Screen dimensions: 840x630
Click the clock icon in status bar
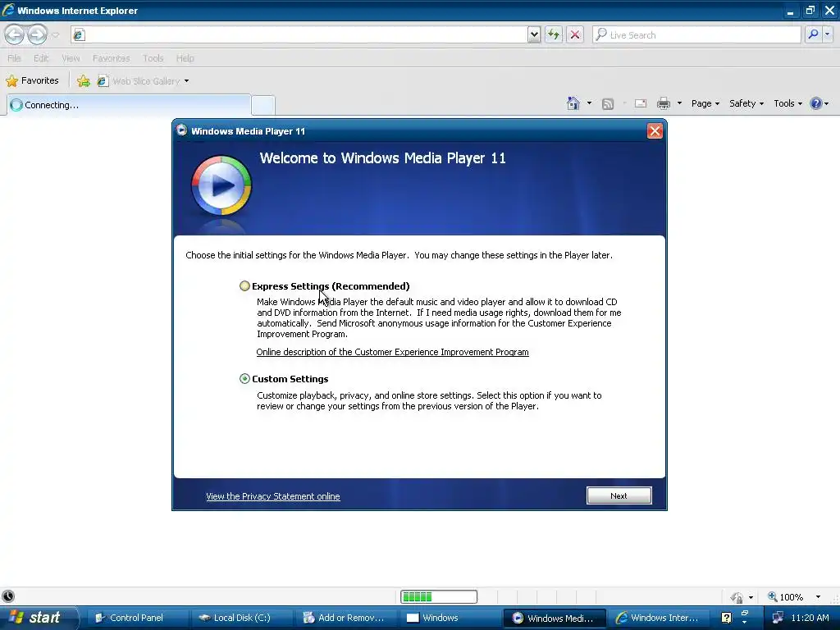(8, 596)
